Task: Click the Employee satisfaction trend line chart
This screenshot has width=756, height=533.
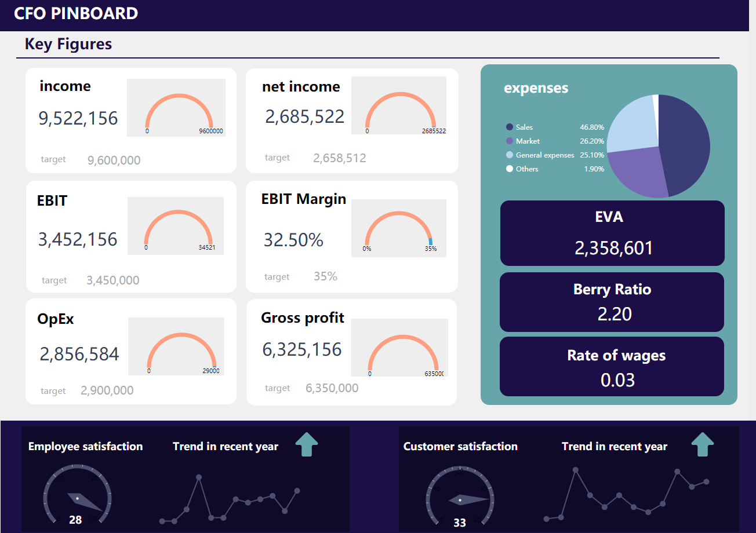Action: (230, 499)
